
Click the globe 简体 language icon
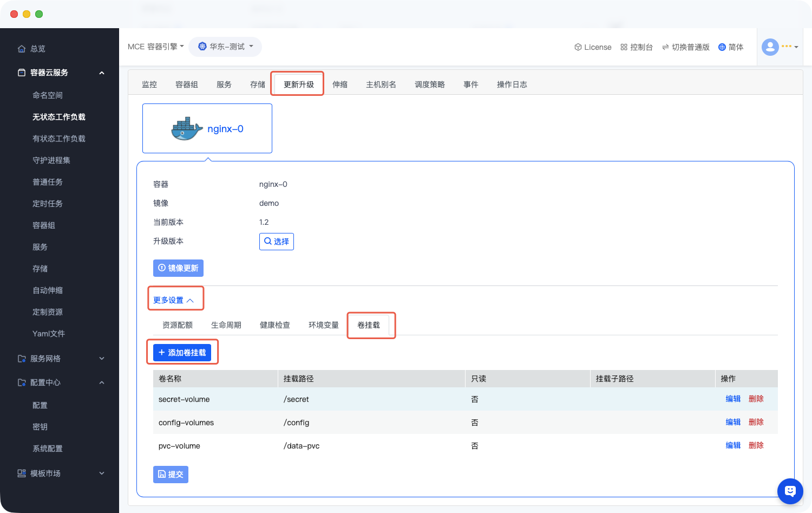pos(722,47)
